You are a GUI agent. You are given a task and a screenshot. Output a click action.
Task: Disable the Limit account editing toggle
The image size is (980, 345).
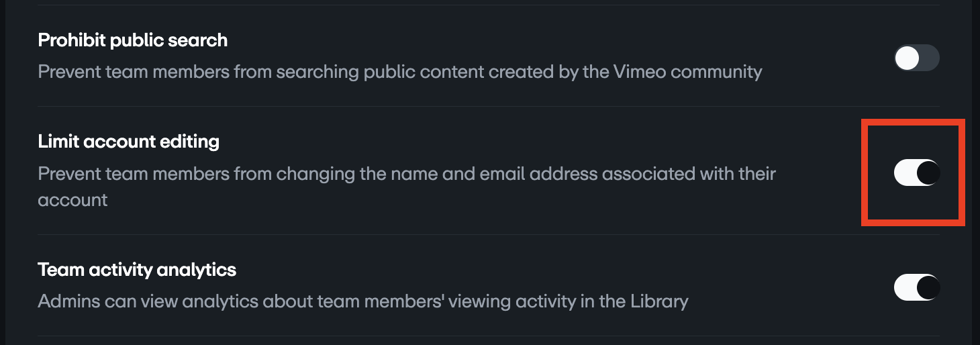tap(916, 173)
